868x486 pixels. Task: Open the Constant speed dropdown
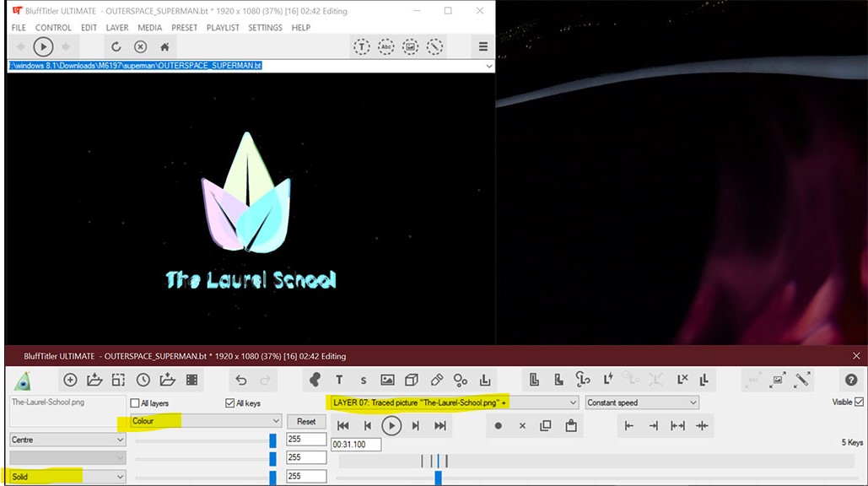[642, 402]
